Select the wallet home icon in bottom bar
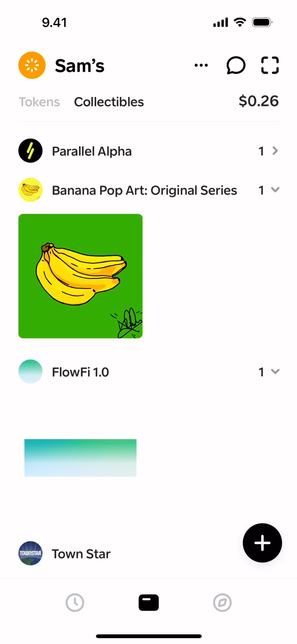297x644 pixels. [149, 603]
